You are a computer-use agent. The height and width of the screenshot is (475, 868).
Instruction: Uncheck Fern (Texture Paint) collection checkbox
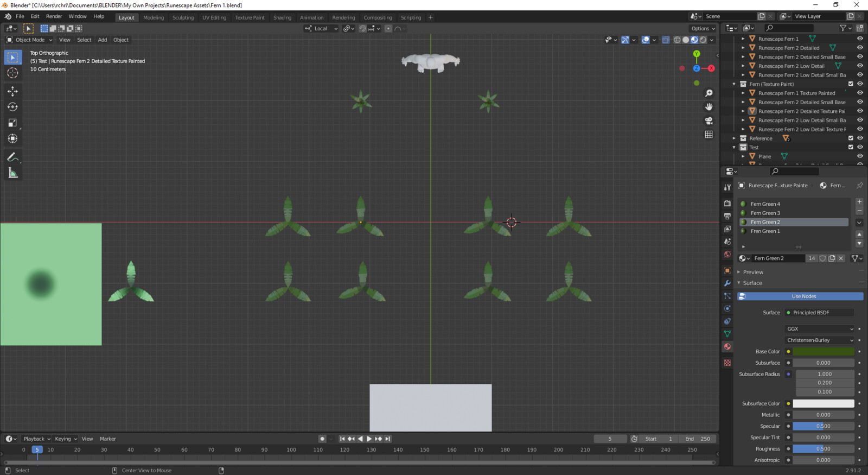pos(851,84)
